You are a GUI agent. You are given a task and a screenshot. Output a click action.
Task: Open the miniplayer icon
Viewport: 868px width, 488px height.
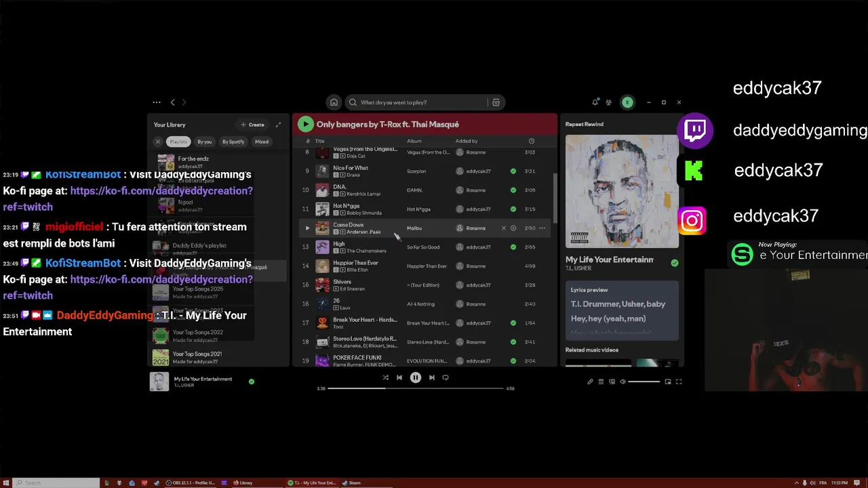pos(668,382)
